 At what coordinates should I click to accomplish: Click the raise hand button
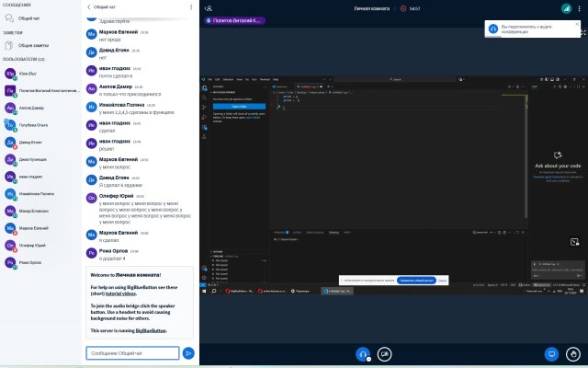point(573,353)
